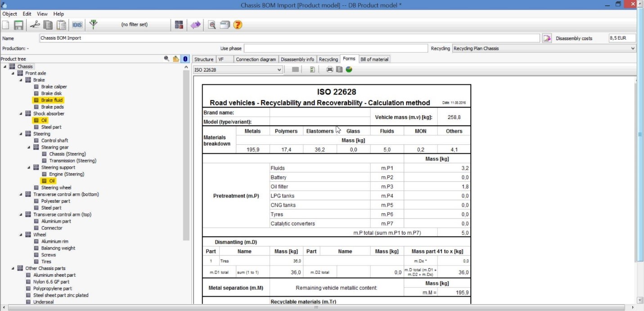Switch to the Connection diagram tab
The image size is (644, 311).
tap(256, 59)
